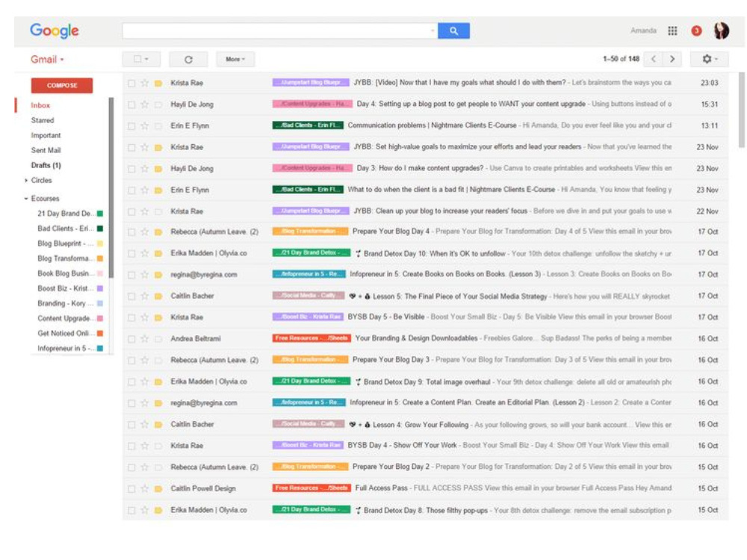Open the Important folder
Viewport: 747px width, 560px height.
pos(46,135)
